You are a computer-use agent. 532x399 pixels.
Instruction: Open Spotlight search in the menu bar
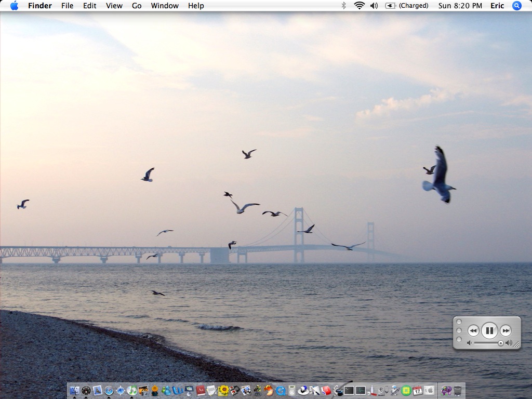tap(516, 6)
